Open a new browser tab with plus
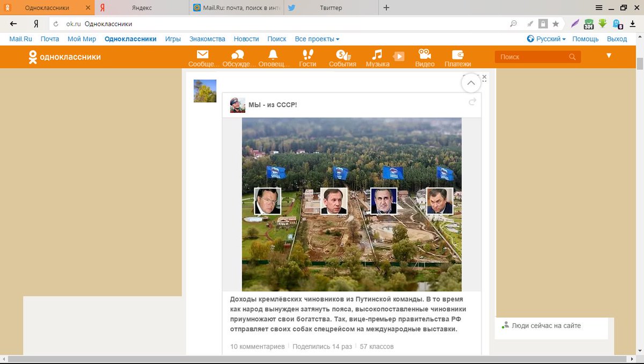 coord(386,8)
